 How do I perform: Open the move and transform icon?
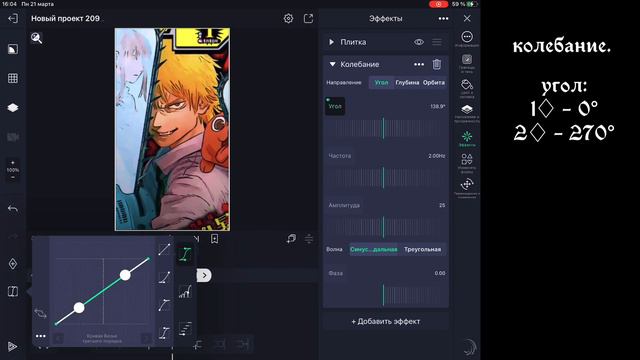coord(467,184)
